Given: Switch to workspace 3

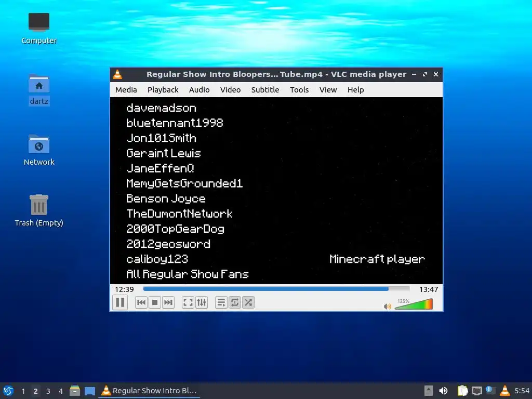Looking at the screenshot, I should pyautogui.click(x=48, y=391).
